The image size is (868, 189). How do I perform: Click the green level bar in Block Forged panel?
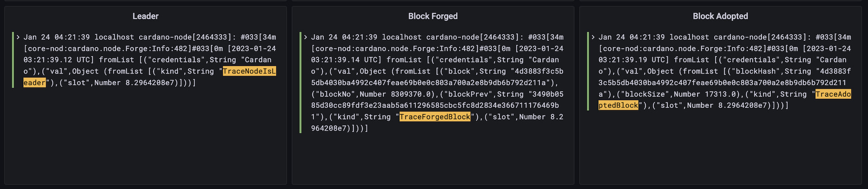(301, 82)
